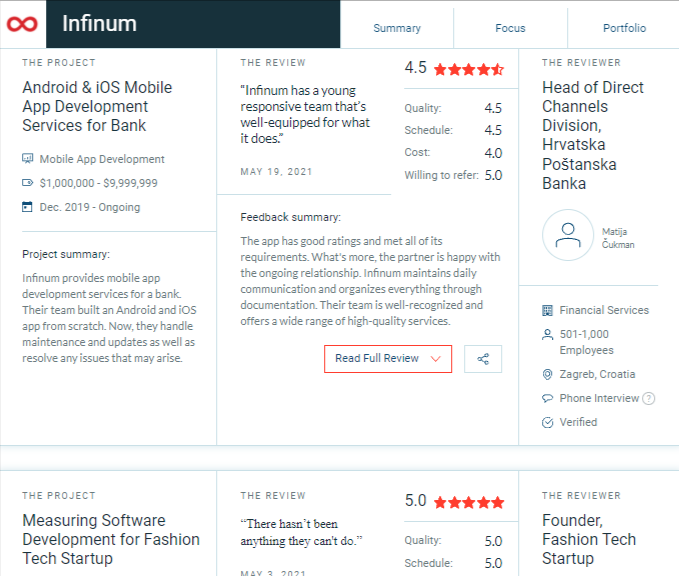Screen dimensions: 679x576
Task: Open the Measuring Software Development for Fashion project title
Action: [x=111, y=539]
